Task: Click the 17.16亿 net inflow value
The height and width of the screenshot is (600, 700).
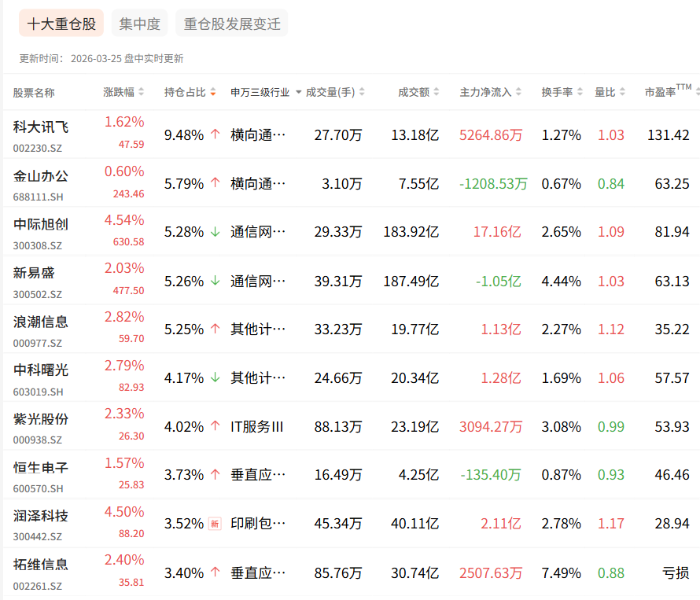Action: (x=497, y=232)
